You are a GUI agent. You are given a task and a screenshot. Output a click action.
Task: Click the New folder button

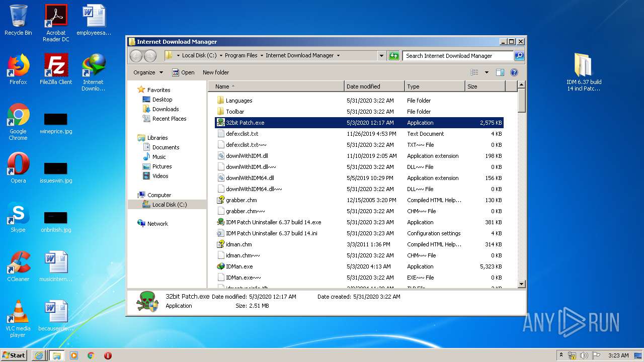pos(216,72)
